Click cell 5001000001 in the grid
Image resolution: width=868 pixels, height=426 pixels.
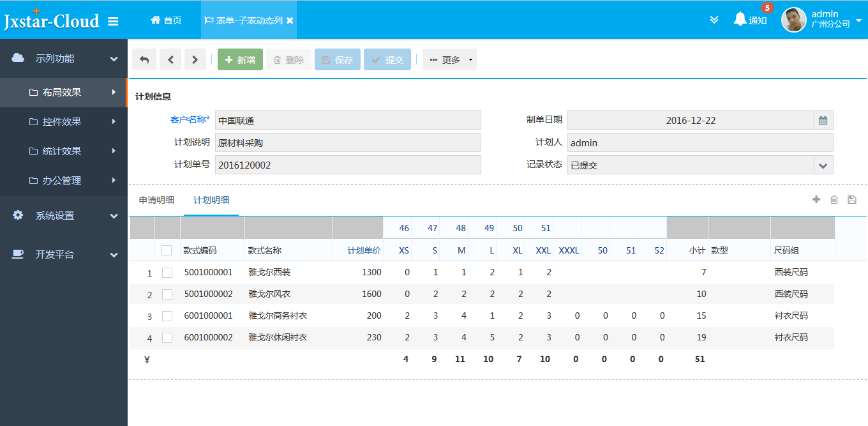(209, 272)
